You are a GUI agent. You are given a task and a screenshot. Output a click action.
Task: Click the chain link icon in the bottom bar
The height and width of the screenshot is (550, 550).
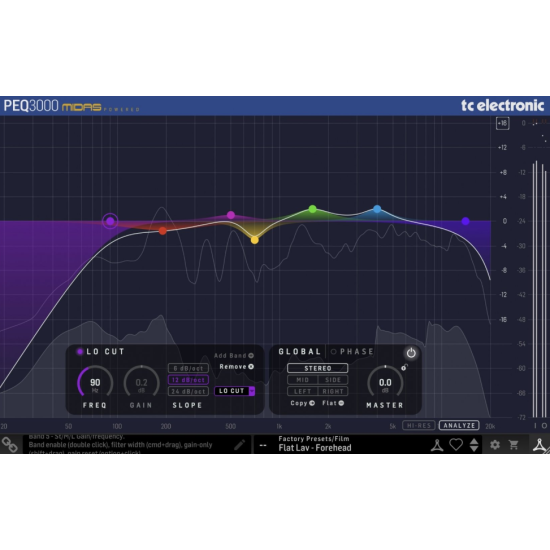point(9,445)
